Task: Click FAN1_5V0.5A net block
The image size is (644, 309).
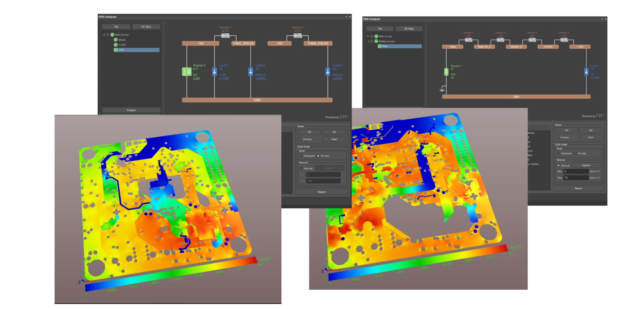Action: coord(243,43)
